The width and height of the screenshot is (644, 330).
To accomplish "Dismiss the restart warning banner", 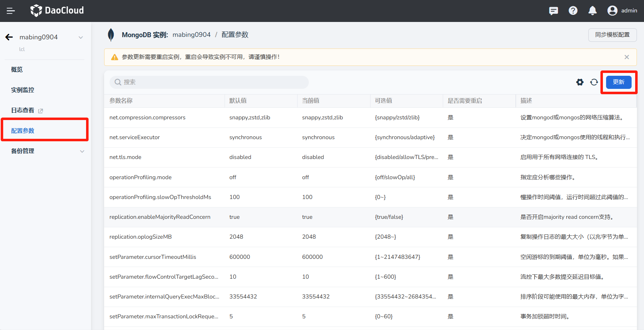I will (x=627, y=57).
